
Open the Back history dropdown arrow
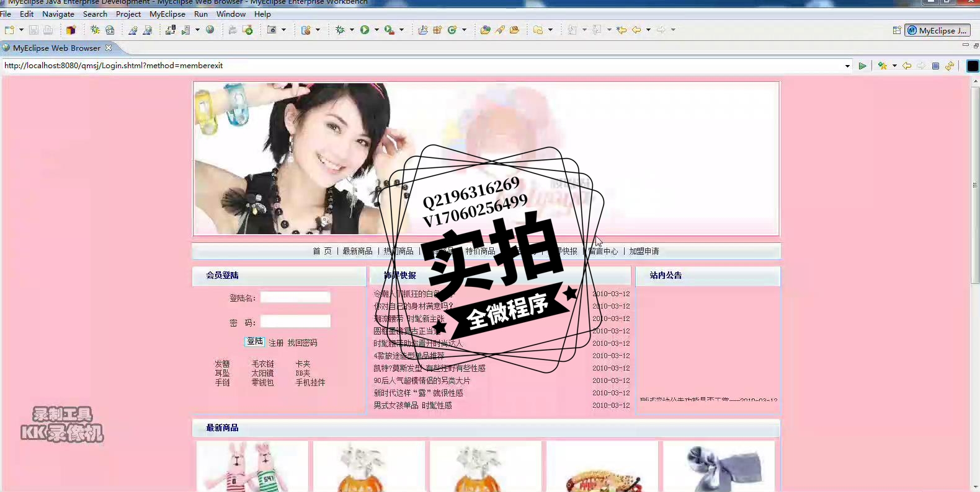[649, 30]
